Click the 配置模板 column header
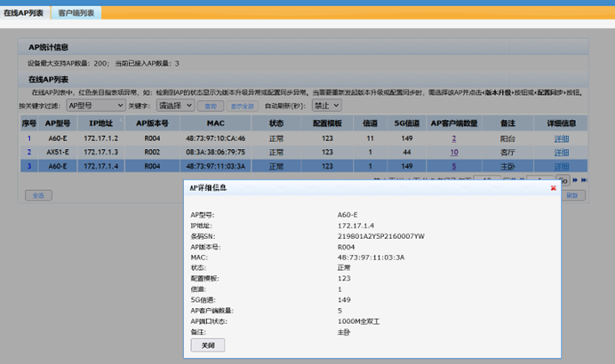615x364 pixels. [327, 123]
